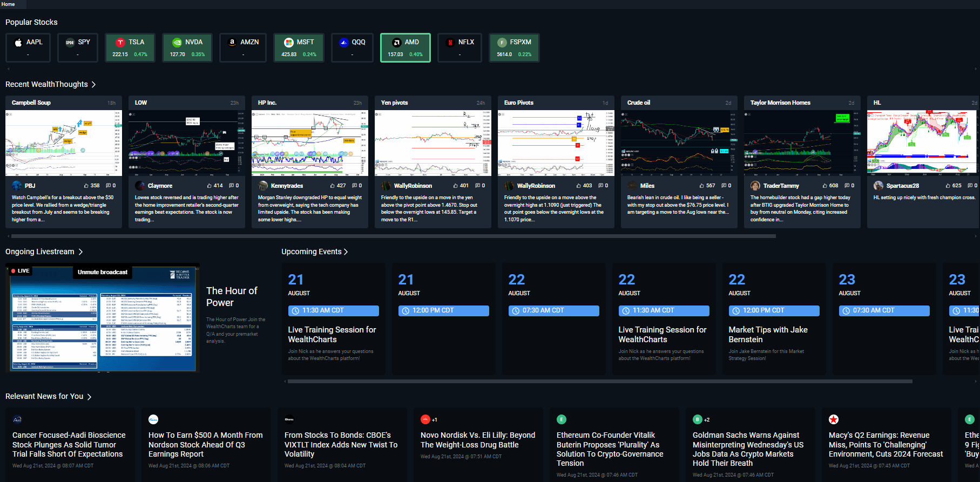Click the Upcoming Events horizontal scrollbar
Image resolution: width=980 pixels, height=482 pixels.
pos(600,382)
